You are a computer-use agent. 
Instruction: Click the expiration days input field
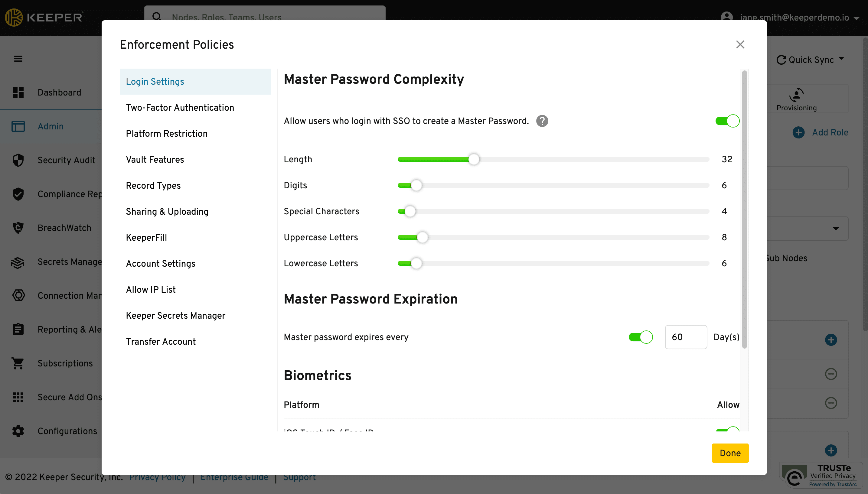(686, 337)
